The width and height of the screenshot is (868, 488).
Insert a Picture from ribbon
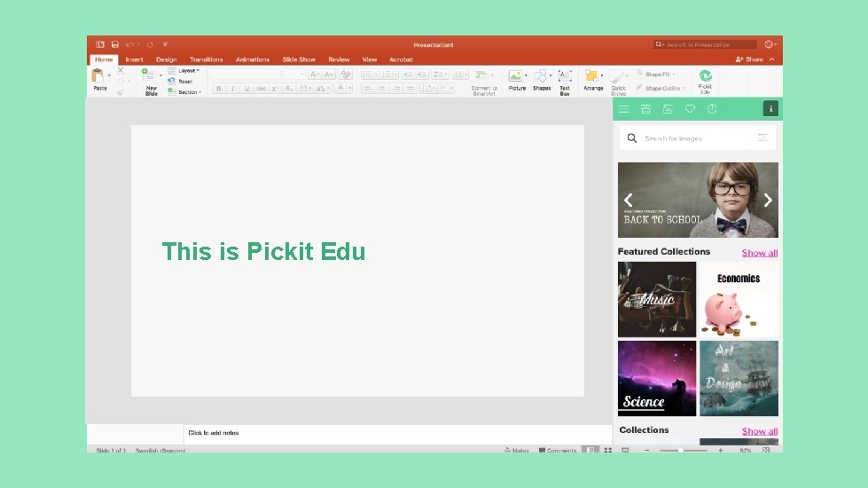[x=517, y=81]
